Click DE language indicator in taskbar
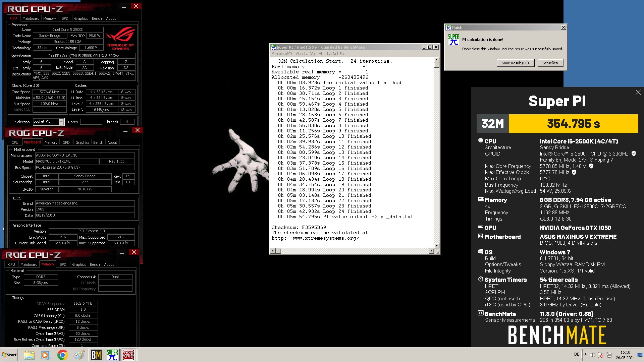The width and height of the screenshot is (644, 362). pyautogui.click(x=577, y=354)
